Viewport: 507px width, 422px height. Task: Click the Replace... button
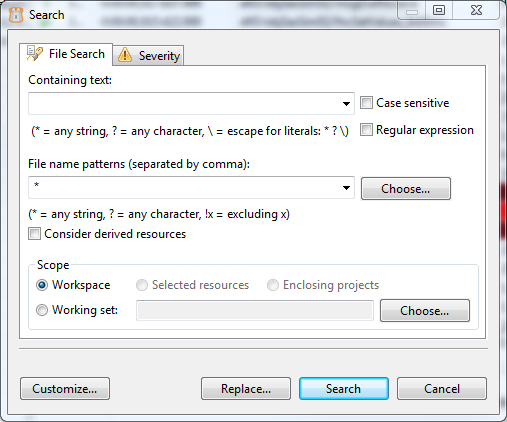click(x=246, y=389)
